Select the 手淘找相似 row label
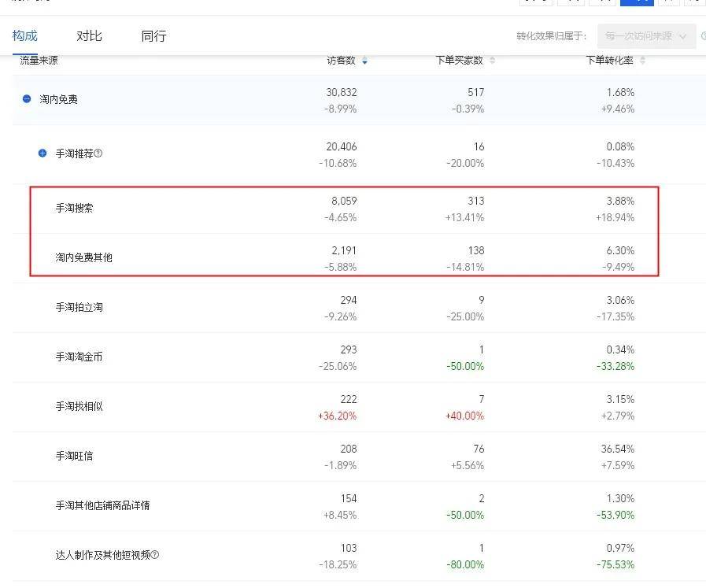The width and height of the screenshot is (706, 588). click(x=79, y=406)
